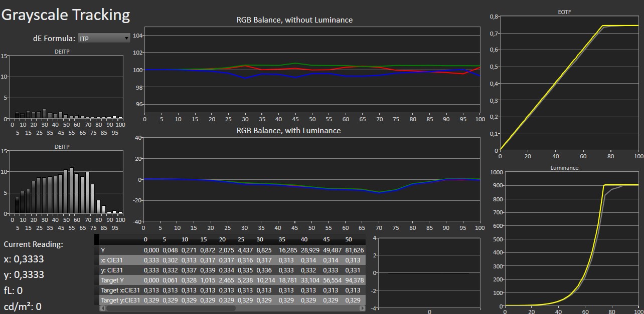Click Y value 2,075 cell
The height and width of the screenshot is (314, 644).
pyautogui.click(x=226, y=250)
